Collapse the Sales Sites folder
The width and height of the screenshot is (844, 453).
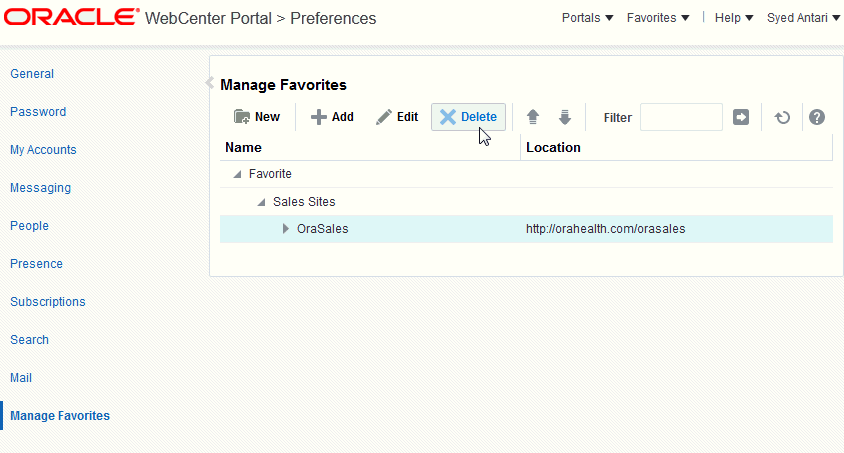262,202
